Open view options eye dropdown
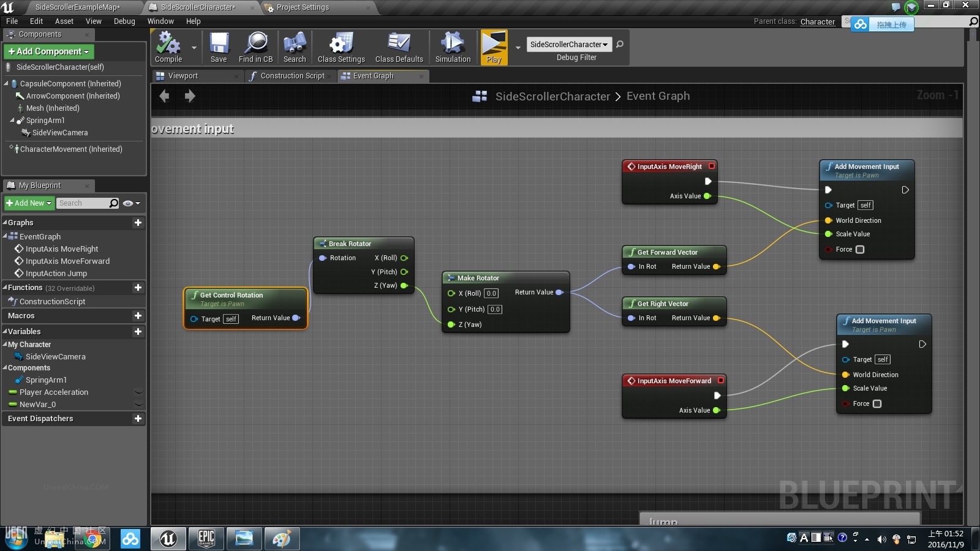Screen dimensions: 980x551 131,203
